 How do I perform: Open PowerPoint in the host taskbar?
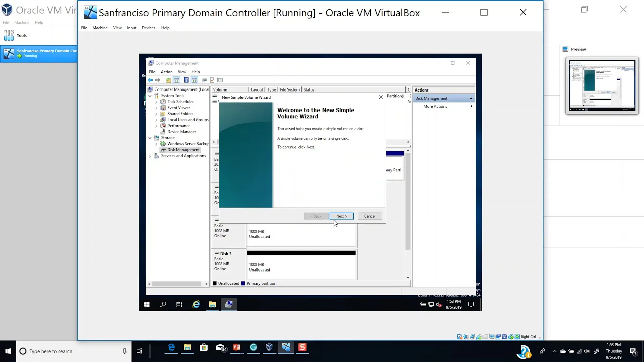point(236,347)
